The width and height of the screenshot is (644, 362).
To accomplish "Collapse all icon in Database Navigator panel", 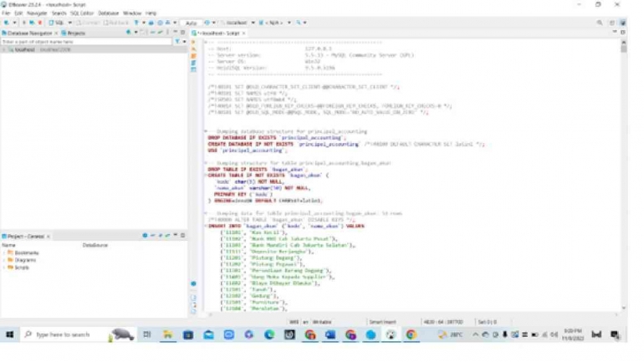I will pos(152,32).
